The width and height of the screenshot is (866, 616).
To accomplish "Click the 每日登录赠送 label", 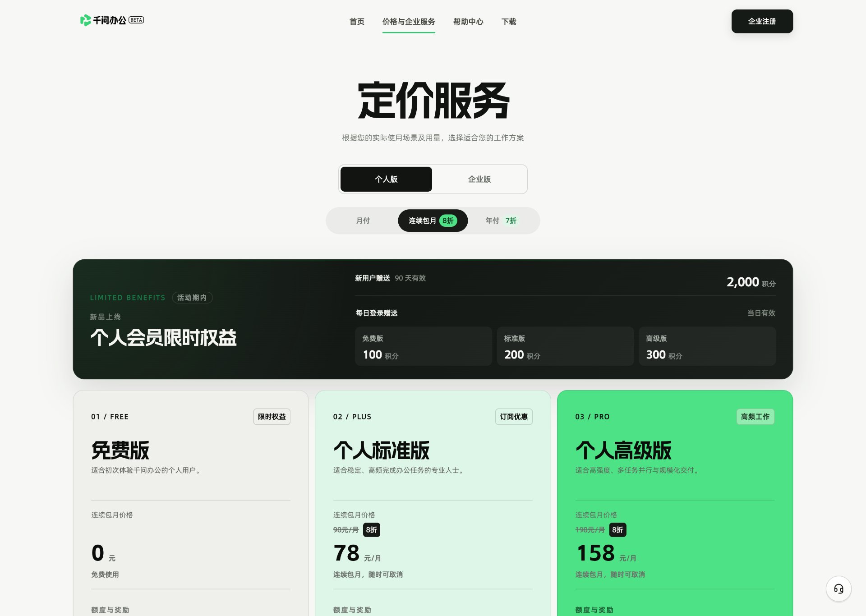I will point(377,313).
